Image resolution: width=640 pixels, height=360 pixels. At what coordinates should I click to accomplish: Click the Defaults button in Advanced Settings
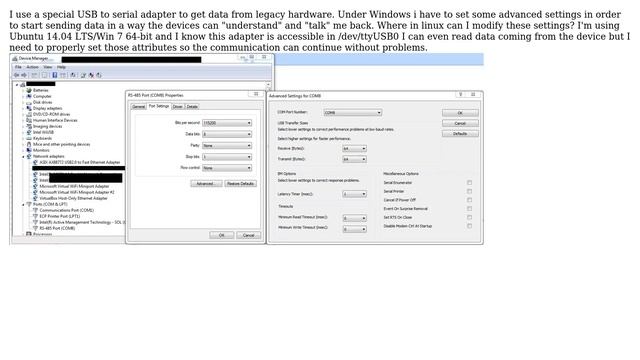[460, 133]
